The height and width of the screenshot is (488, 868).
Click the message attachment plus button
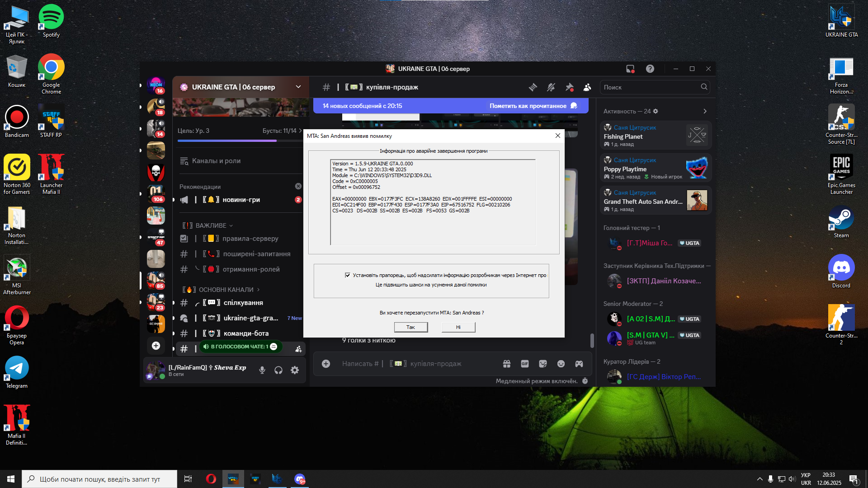tap(326, 364)
